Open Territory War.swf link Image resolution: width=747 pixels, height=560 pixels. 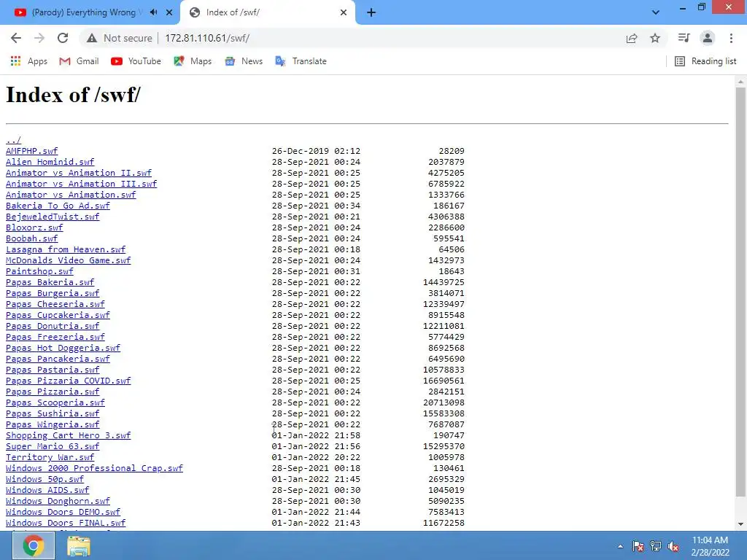50,458
